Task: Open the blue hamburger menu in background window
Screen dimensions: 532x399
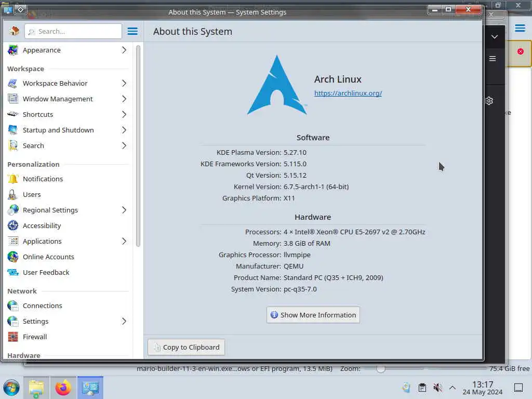Action: click(x=520, y=28)
